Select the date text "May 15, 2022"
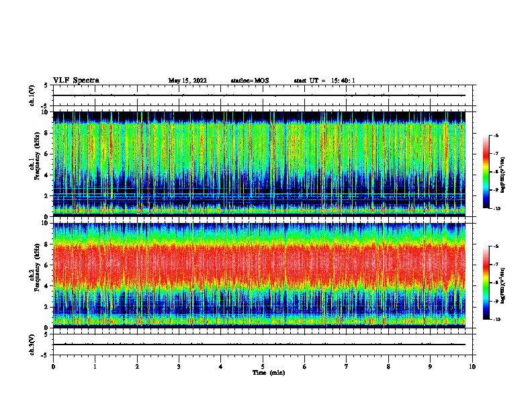Image resolution: width=532 pixels, height=411 pixels. [x=187, y=81]
